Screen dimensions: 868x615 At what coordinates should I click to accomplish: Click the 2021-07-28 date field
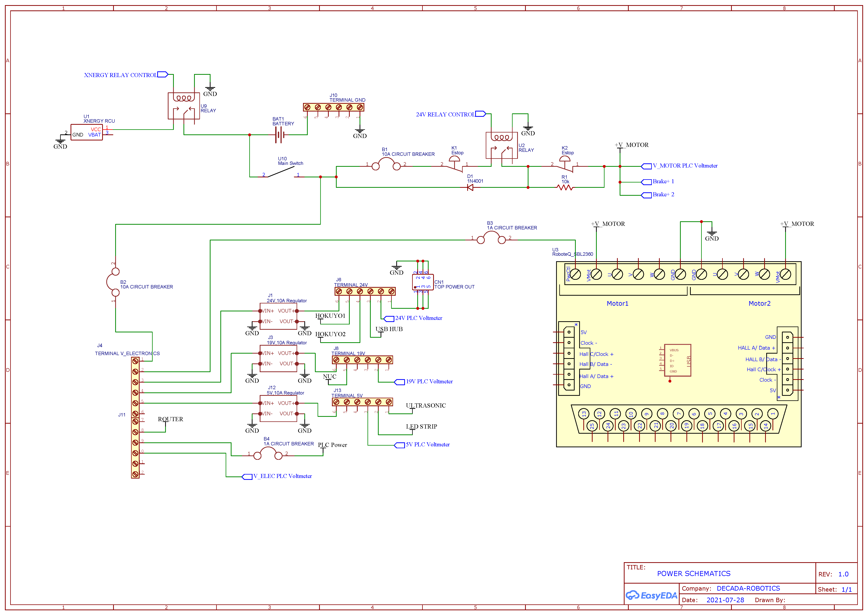pos(725,600)
